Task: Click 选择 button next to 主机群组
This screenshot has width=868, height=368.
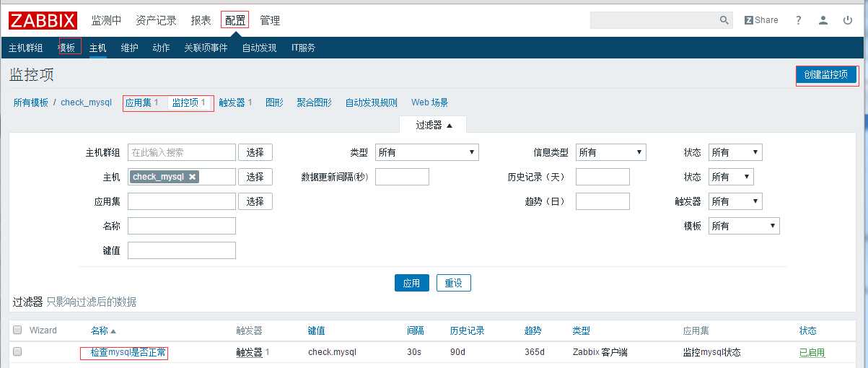Action: (x=255, y=152)
